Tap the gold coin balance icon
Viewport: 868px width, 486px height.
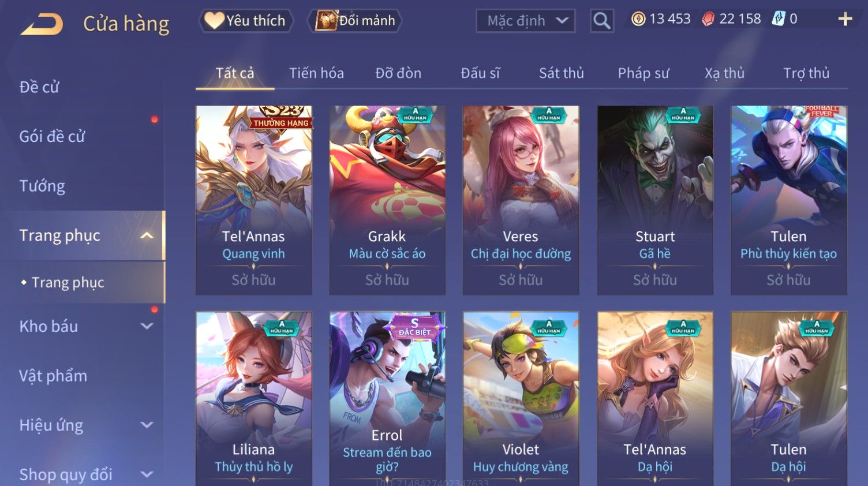pos(638,19)
